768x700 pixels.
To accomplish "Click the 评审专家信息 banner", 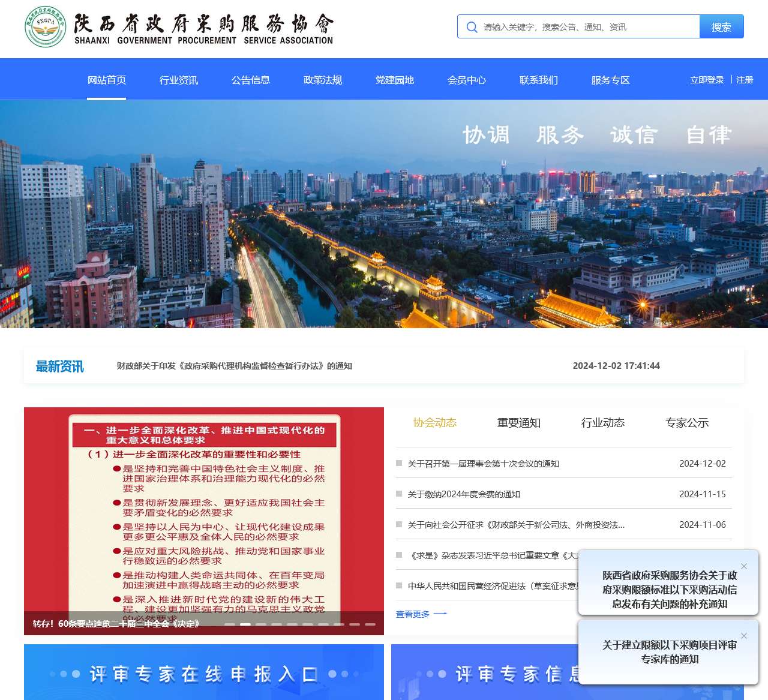I will point(485,672).
